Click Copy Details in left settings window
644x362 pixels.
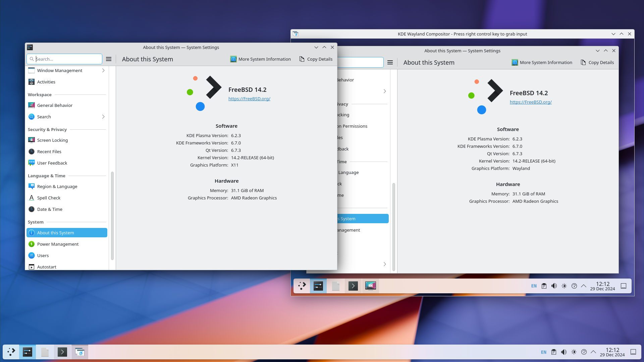(316, 59)
